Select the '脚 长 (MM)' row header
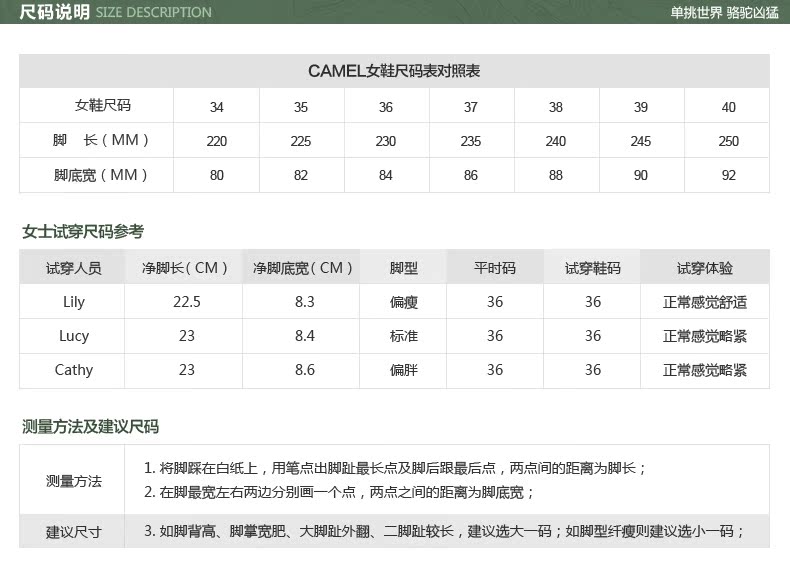The height and width of the screenshot is (578, 790). (101, 140)
